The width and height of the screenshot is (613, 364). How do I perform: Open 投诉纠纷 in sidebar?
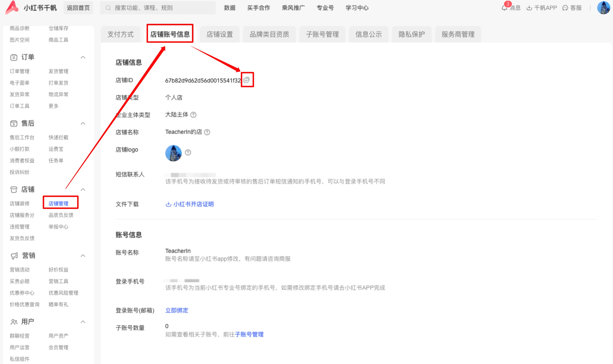[20, 172]
